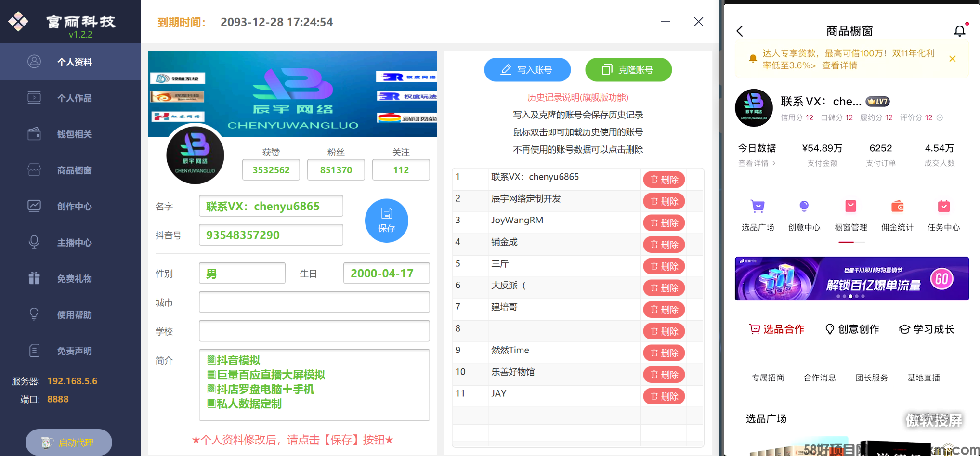
Task: Delete history row 三斤
Action: (664, 266)
